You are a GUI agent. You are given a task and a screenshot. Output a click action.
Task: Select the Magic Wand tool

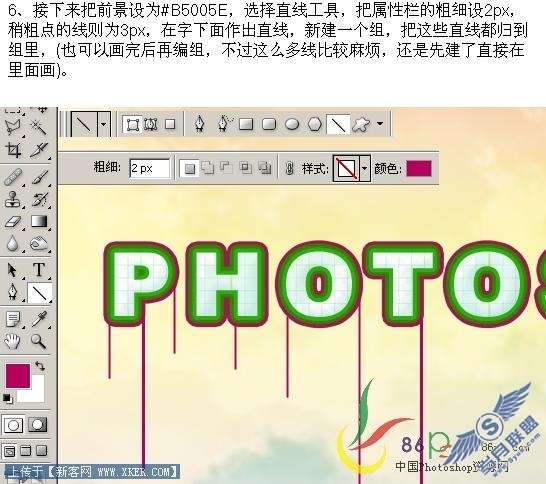pyautogui.click(x=39, y=127)
